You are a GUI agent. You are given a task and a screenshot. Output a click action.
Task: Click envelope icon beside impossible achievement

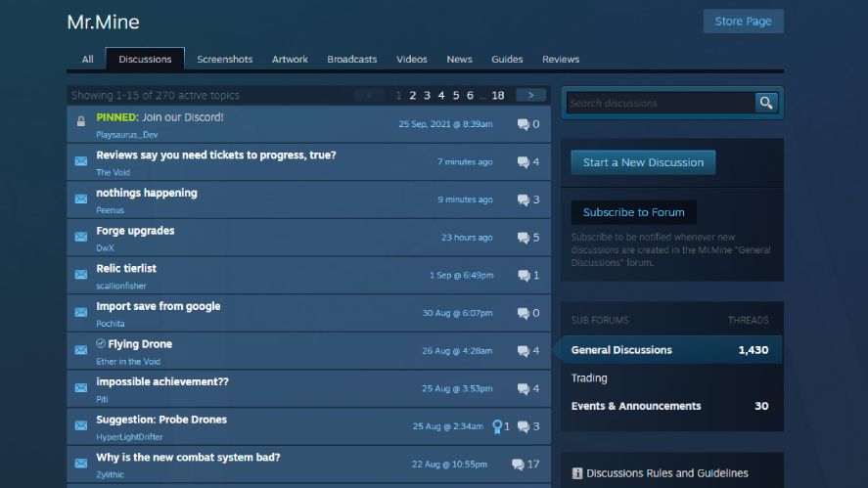(81, 388)
